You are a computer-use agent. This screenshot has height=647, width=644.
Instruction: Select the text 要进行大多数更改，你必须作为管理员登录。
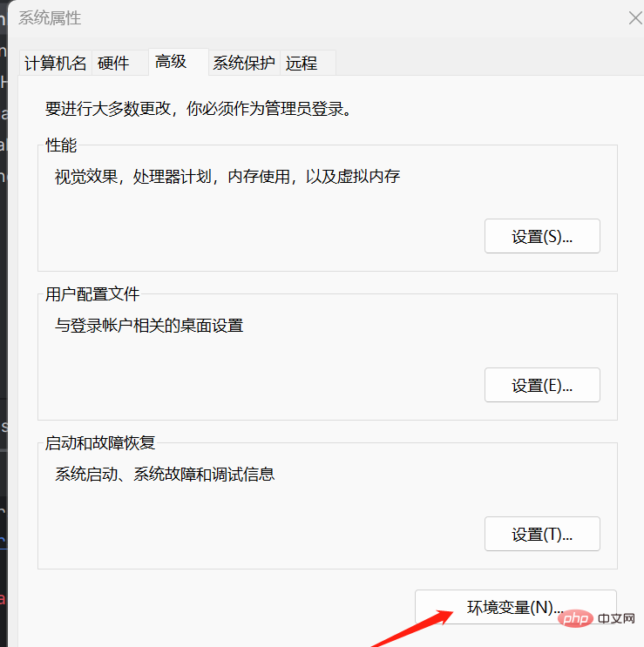tap(198, 109)
